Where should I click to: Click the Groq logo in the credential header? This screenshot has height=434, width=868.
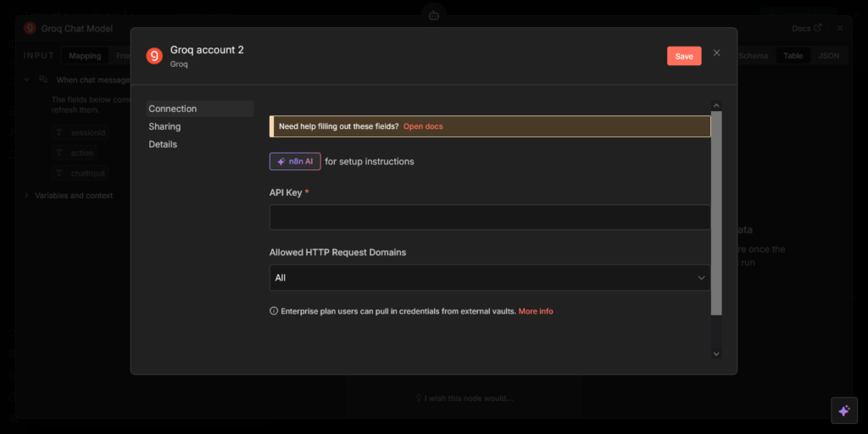[x=154, y=56]
